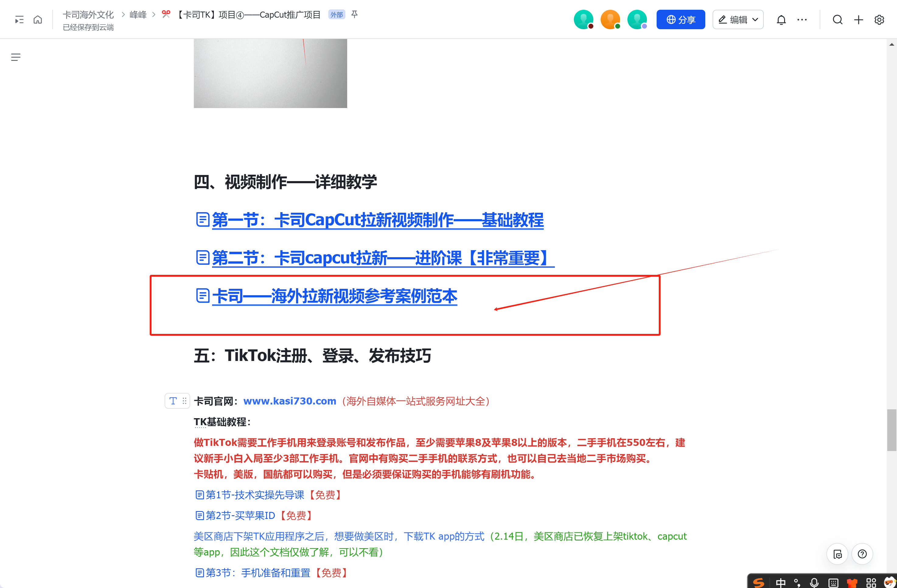This screenshot has height=588, width=897.
Task: Expand the left navigation sidebar
Action: click(19, 19)
